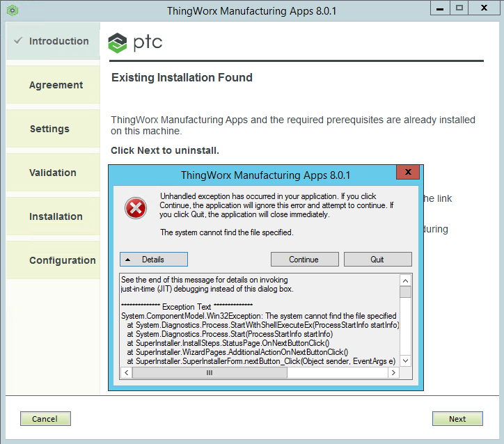Click the Introduction checkmark icon
The height and width of the screenshot is (444, 504).
pyautogui.click(x=18, y=40)
